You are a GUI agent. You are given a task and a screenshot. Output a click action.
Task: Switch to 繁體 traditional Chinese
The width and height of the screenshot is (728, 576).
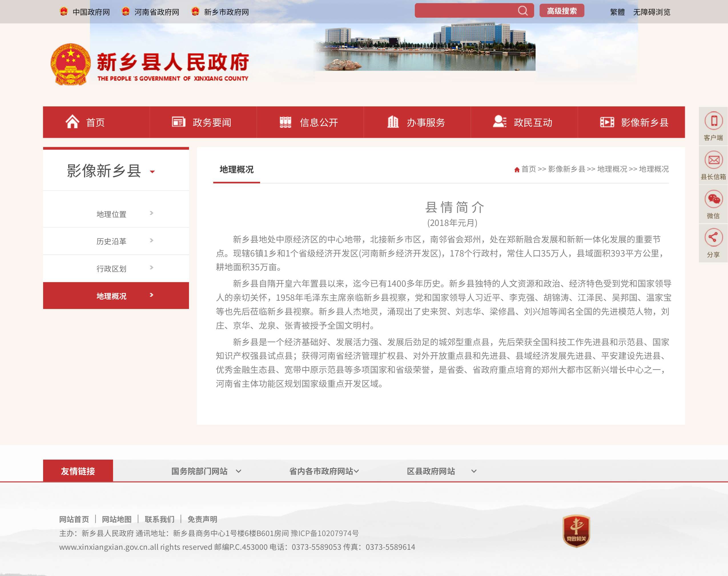pyautogui.click(x=617, y=12)
